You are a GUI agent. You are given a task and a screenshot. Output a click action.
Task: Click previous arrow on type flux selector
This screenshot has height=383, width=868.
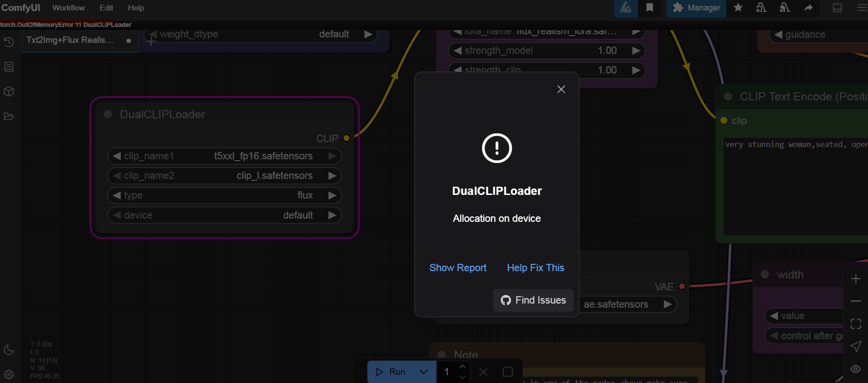[117, 195]
